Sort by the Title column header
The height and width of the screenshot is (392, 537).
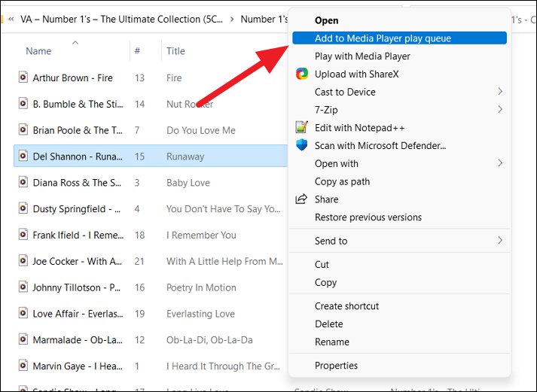[x=175, y=51]
